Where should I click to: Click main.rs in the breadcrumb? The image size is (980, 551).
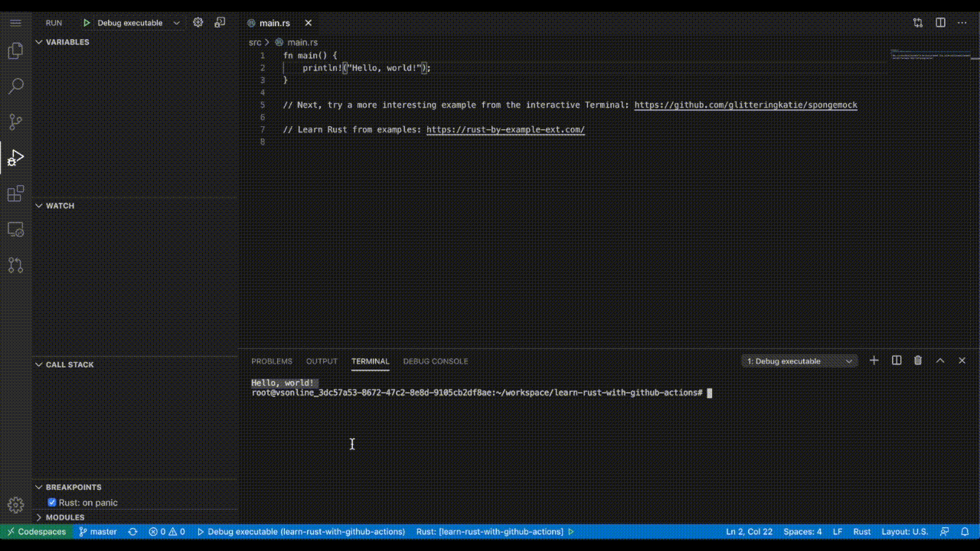click(302, 42)
